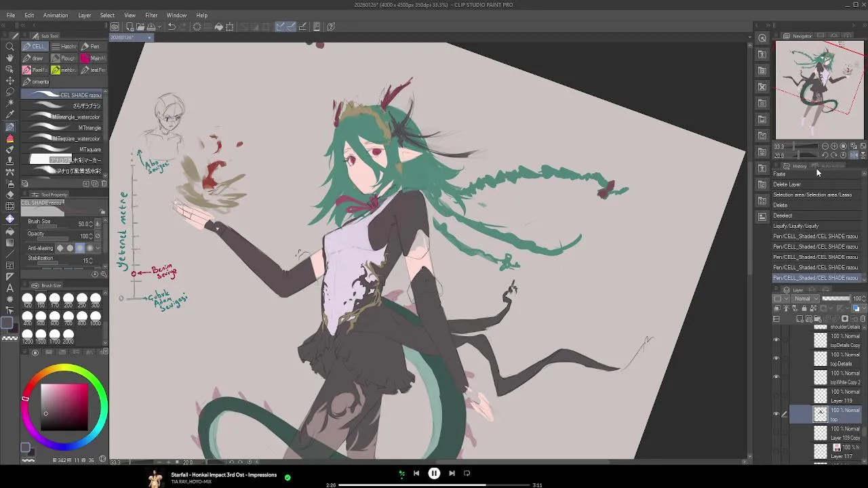This screenshot has width=868, height=488.
Task: Open the Animation menu
Action: coord(56,15)
